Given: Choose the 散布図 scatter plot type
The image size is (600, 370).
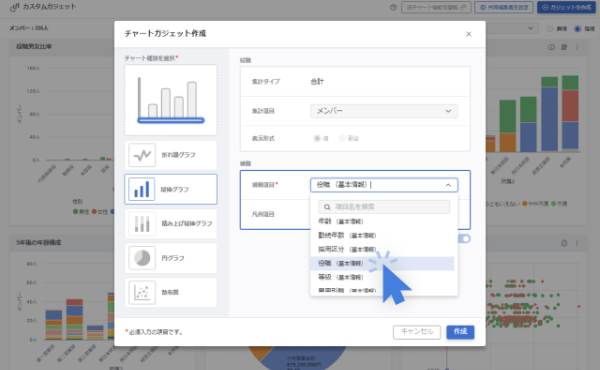Looking at the screenshot, I should pos(171,292).
